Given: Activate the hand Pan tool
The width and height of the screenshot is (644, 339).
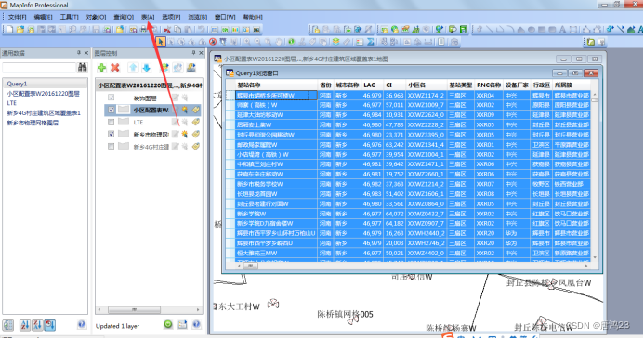Looking at the screenshot, I should (x=279, y=42).
